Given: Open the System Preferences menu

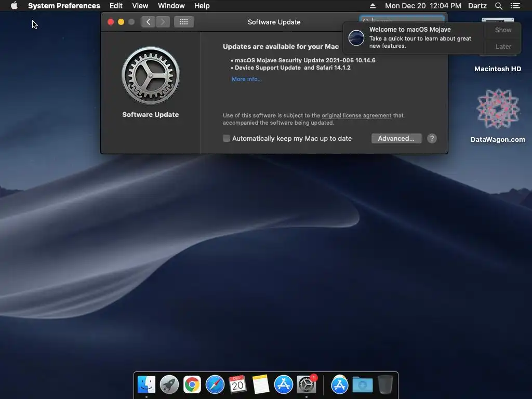Looking at the screenshot, I should 64,6.
